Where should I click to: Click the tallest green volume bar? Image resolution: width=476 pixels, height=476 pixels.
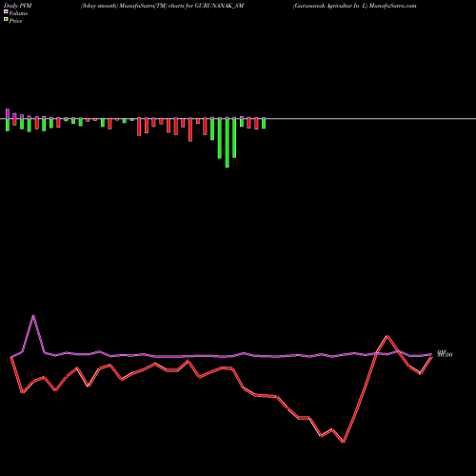[x=228, y=143]
